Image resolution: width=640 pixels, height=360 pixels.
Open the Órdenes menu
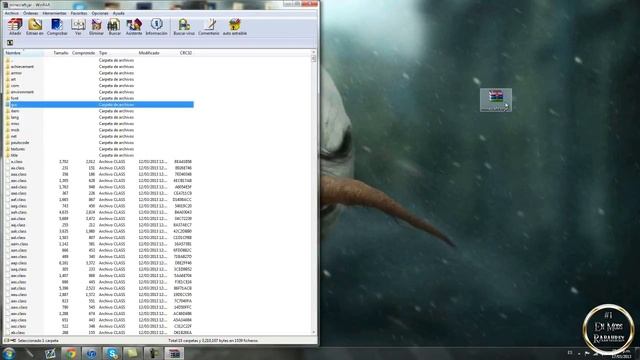[30, 13]
